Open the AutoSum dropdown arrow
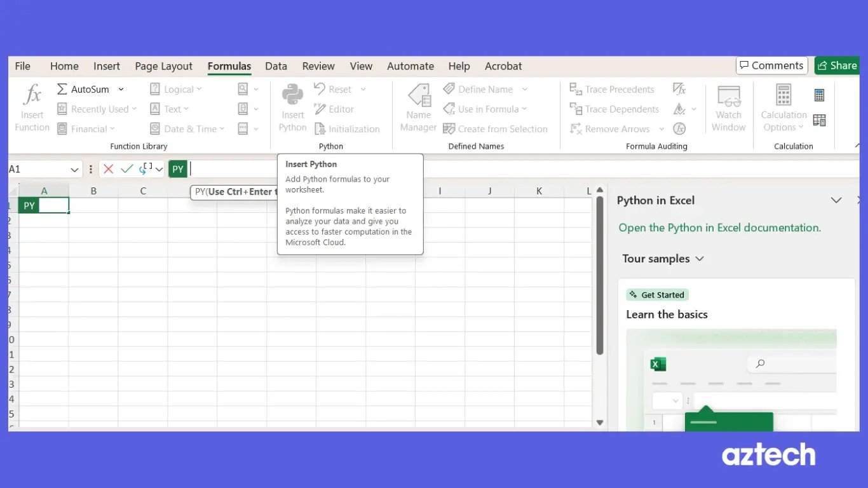Image resolution: width=868 pixels, height=488 pixels. point(120,89)
